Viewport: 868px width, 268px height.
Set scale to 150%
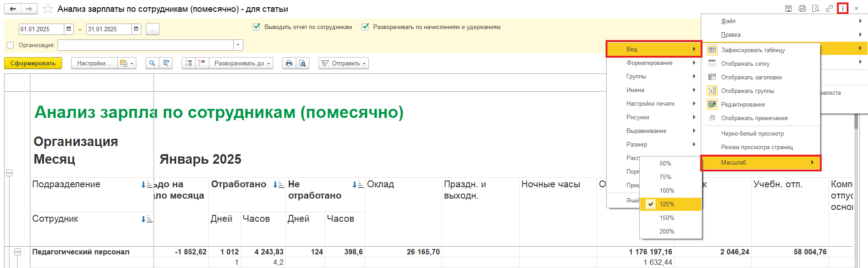(x=670, y=218)
